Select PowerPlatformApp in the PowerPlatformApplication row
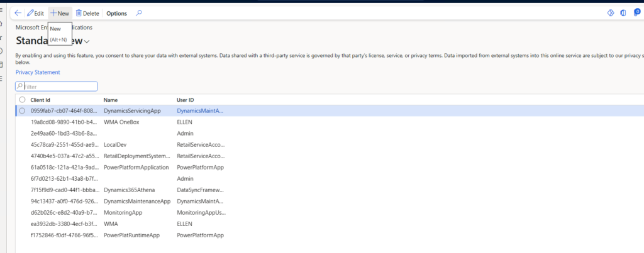 click(200, 167)
